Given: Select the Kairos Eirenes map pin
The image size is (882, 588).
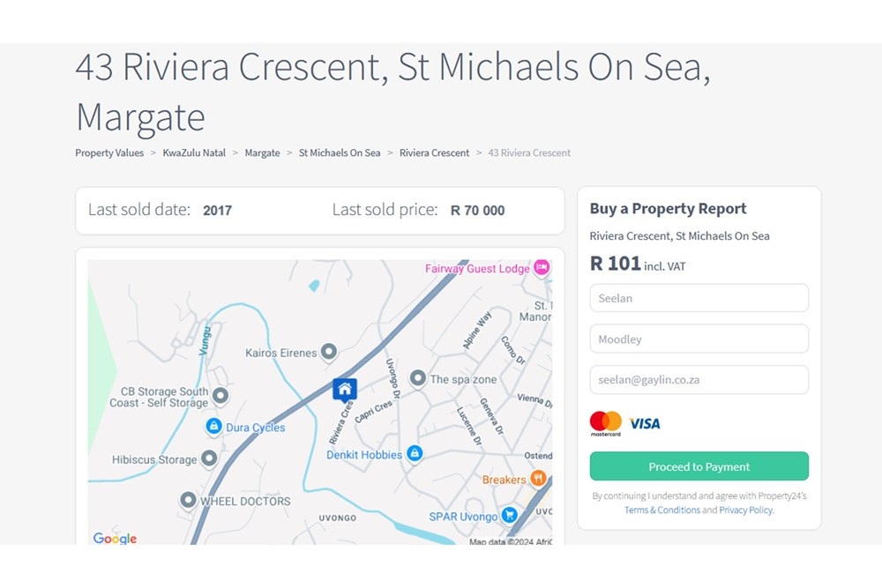Looking at the screenshot, I should (329, 353).
